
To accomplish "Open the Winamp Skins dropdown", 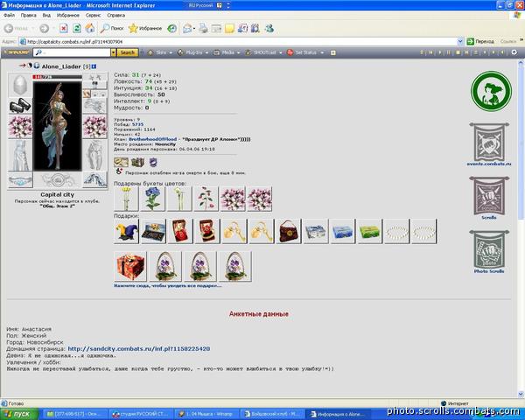I will (x=160, y=52).
